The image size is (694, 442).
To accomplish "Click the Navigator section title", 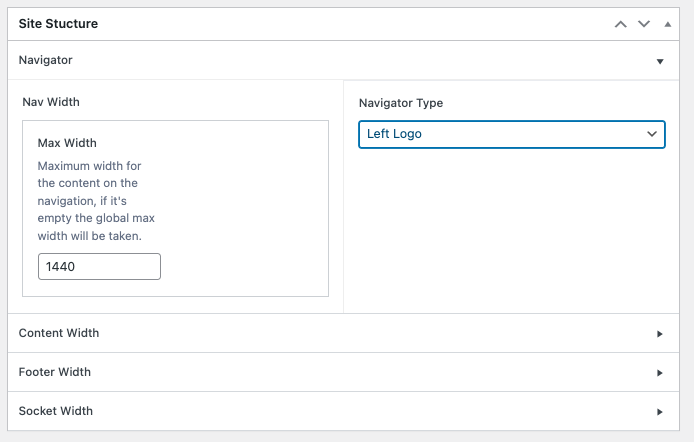I will [46, 60].
